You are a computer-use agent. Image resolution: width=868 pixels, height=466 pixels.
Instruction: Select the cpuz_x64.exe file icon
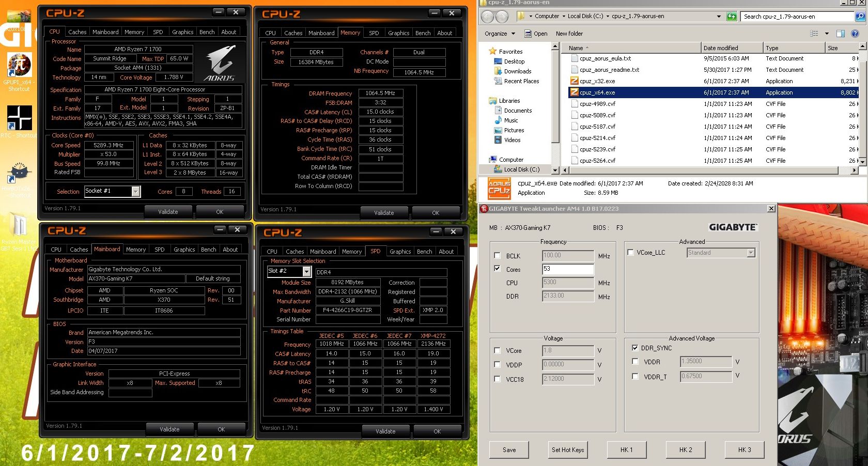click(x=574, y=92)
